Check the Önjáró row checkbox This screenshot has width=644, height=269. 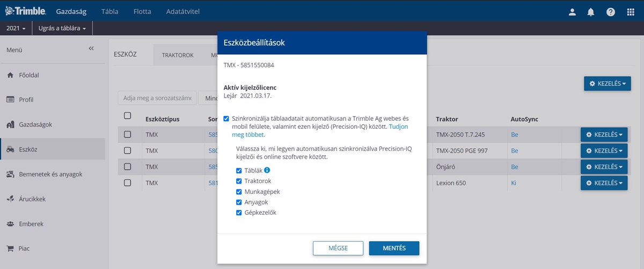pyautogui.click(x=127, y=167)
